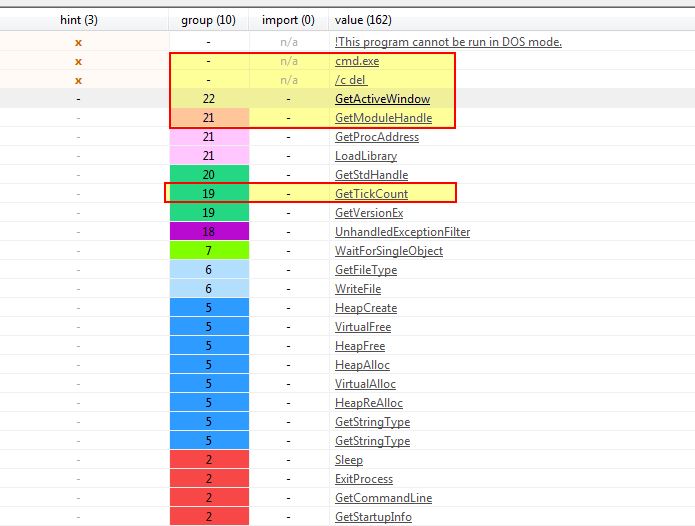Viewport: 695px width, 526px height.
Task: Click the bright green group 7 cell
Action: point(209,250)
